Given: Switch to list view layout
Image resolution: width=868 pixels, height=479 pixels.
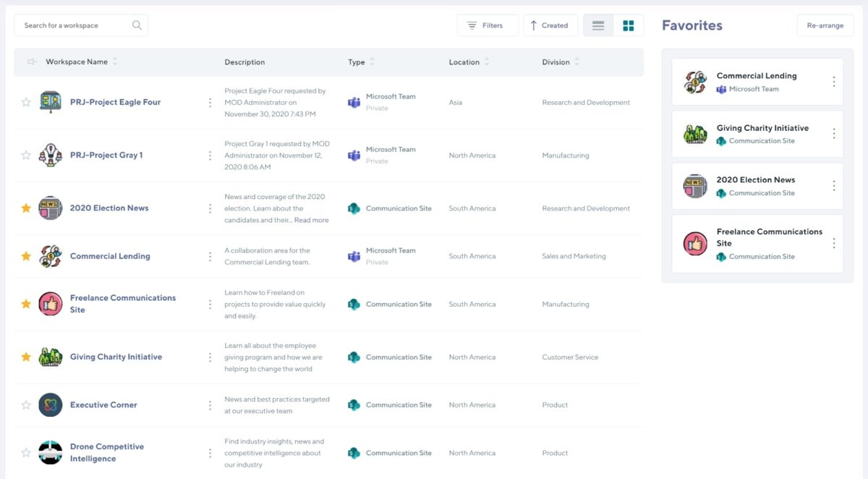Looking at the screenshot, I should coord(597,25).
